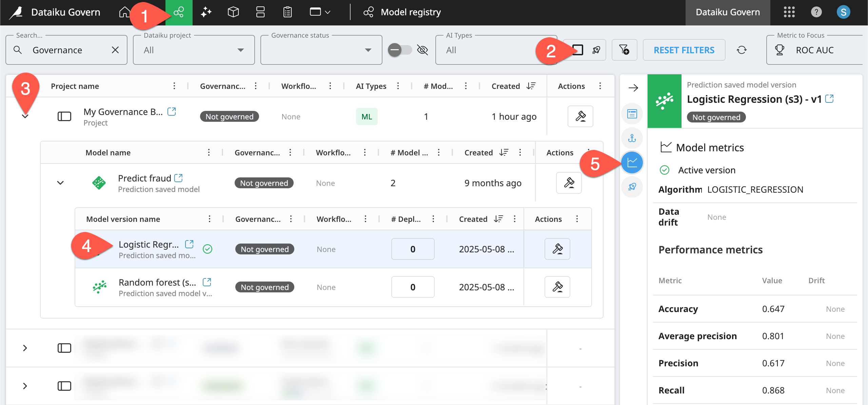This screenshot has height=405, width=868.
Task: Click the RESET FILTERS button
Action: [684, 50]
